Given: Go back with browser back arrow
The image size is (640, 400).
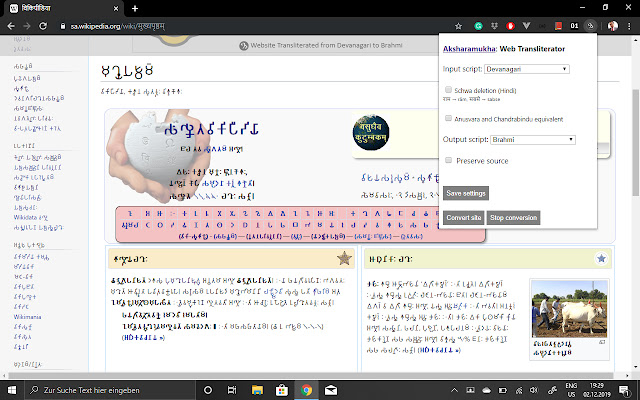Looking at the screenshot, I should point(11,26).
